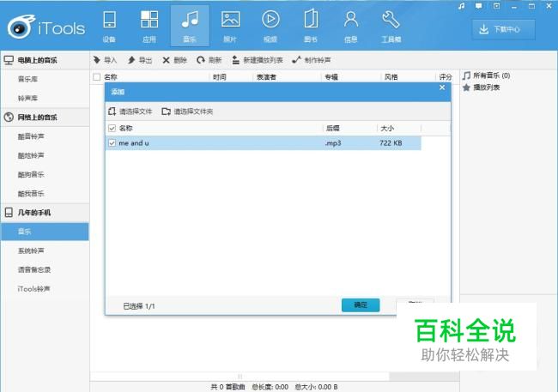Screen dimensions: 558x392
Task: Sort dialog list by Size (大小) column
Action: pyautogui.click(x=387, y=128)
